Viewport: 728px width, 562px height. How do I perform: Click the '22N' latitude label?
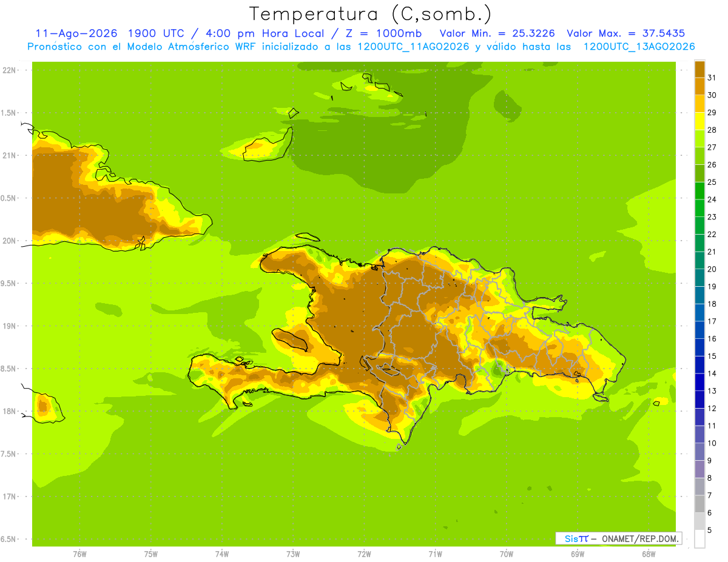tap(10, 70)
